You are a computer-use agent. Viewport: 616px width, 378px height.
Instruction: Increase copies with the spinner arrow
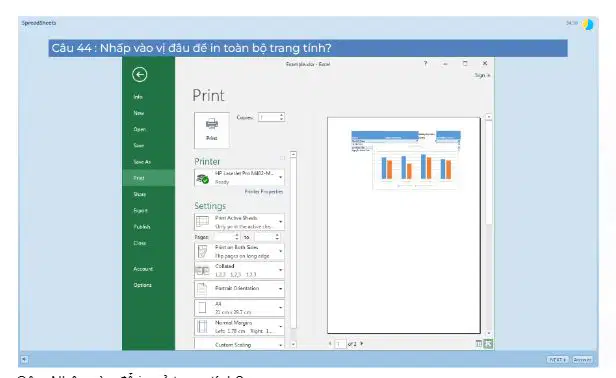[x=281, y=115]
